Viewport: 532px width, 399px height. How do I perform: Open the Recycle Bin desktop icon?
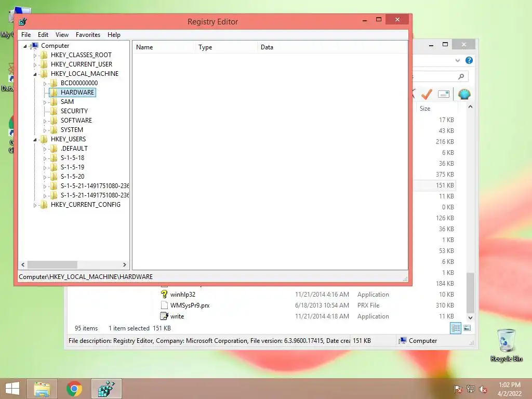tap(506, 345)
